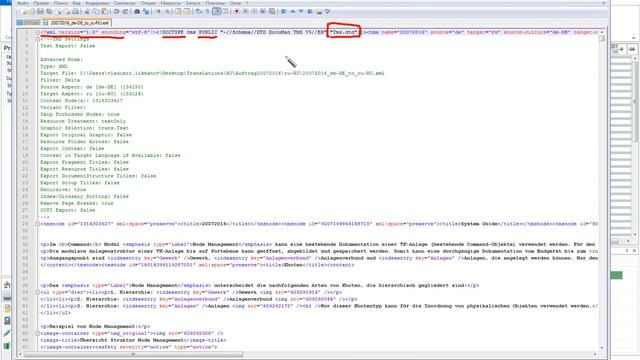Click the Paste toolbar icon

pos(104,11)
